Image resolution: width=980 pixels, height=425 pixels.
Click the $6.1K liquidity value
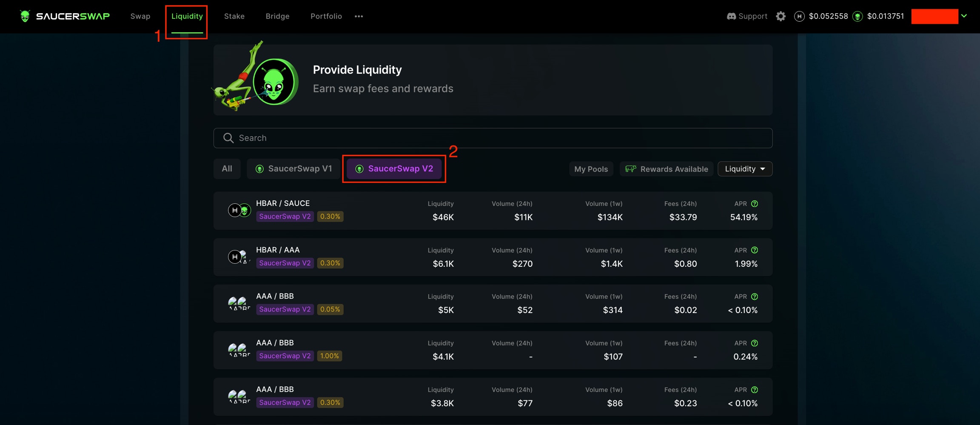(443, 264)
